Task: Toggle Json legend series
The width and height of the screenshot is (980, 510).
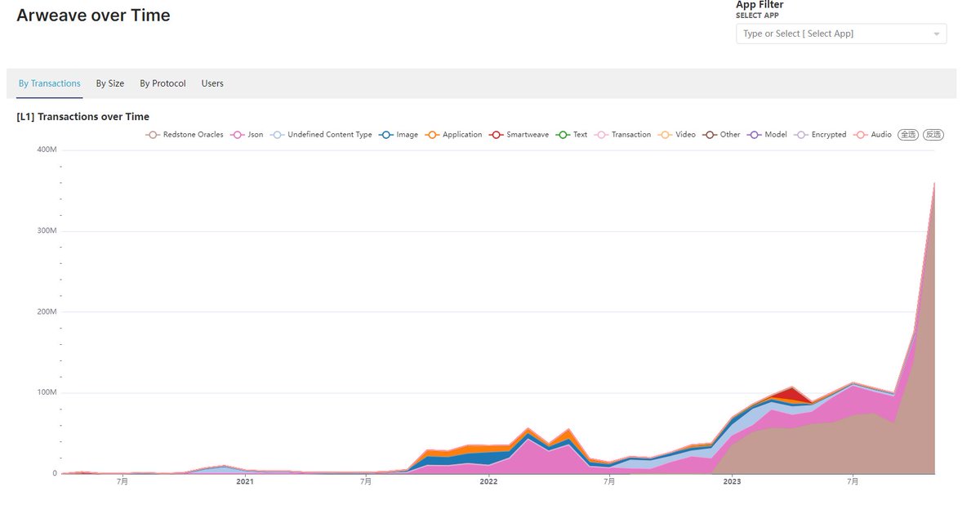Action: pos(247,135)
